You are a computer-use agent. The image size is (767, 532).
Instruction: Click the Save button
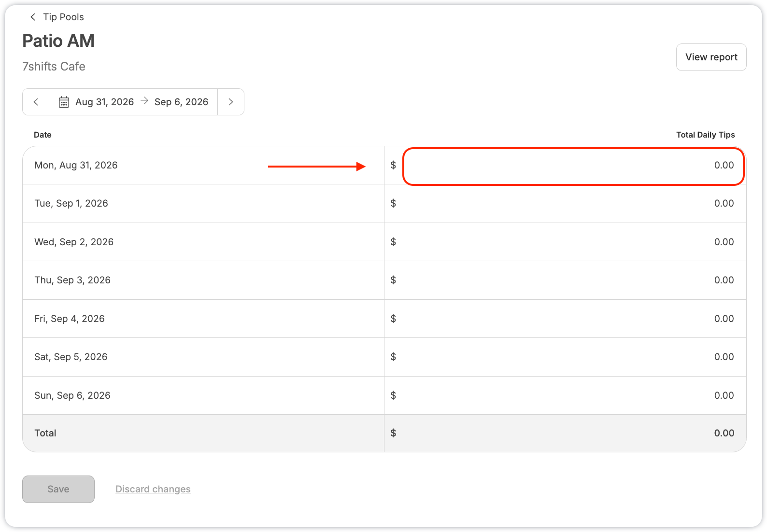(x=58, y=489)
